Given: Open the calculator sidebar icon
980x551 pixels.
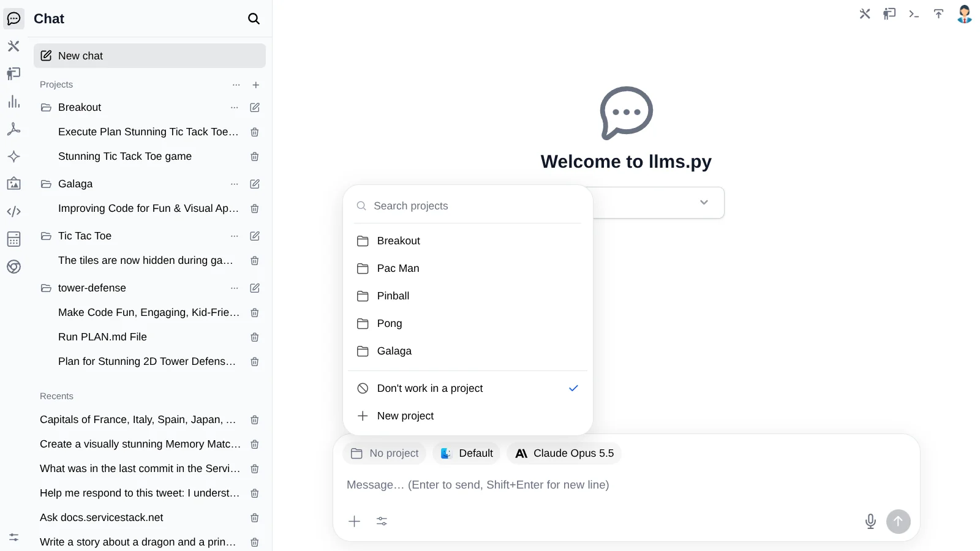Looking at the screenshot, I should point(13,239).
